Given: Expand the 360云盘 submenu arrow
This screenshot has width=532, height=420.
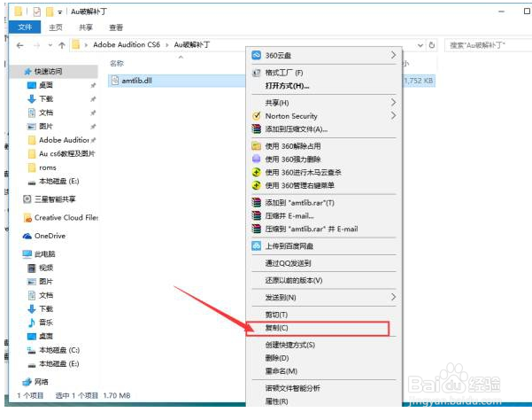Looking at the screenshot, I should click(x=393, y=55).
